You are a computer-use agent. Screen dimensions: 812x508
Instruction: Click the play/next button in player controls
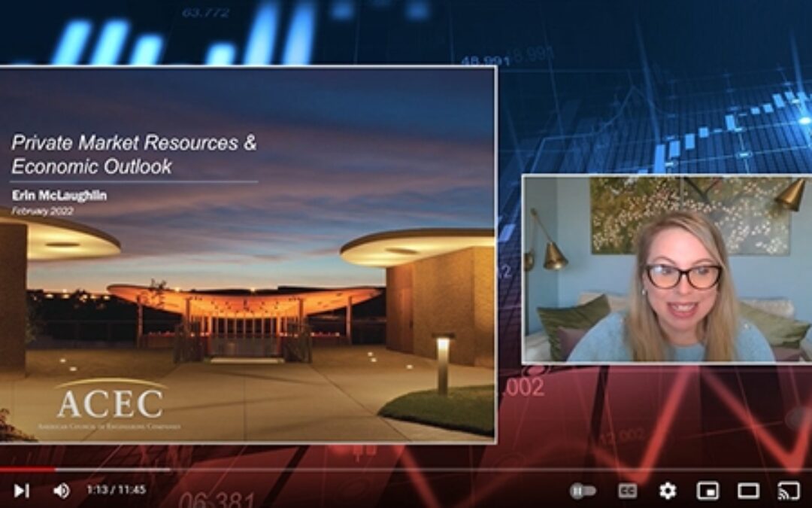point(22,491)
